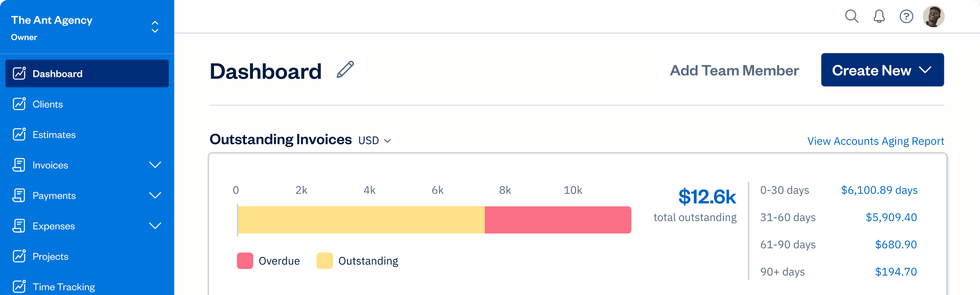Open Invoices in the sidebar menu
Image resolution: width=980 pixels, height=295 pixels.
pos(50,165)
